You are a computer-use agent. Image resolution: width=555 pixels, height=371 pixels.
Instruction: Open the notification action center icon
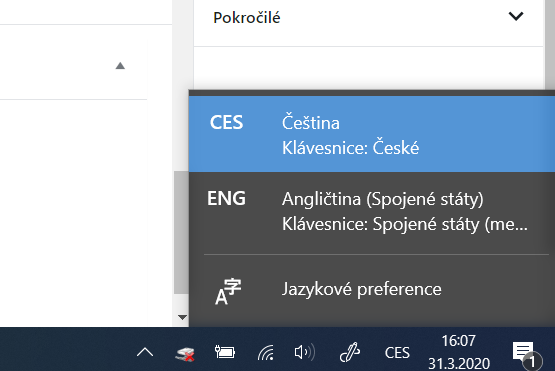tap(525, 354)
